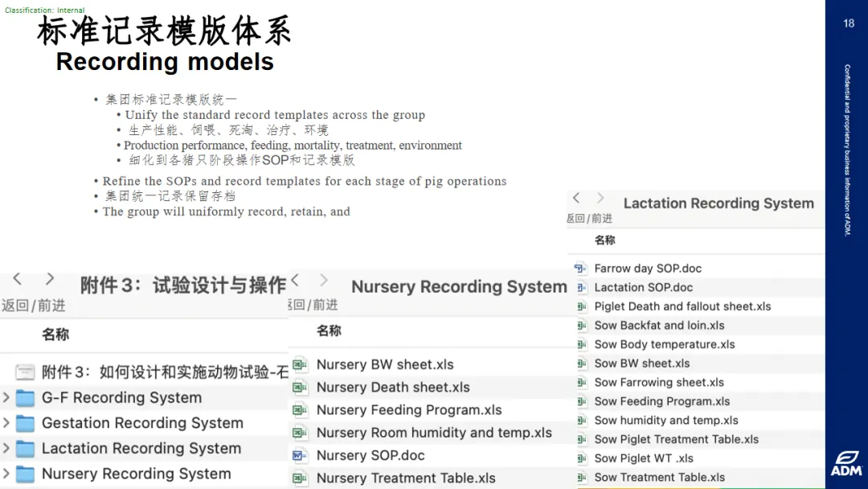Go back in the Lactation Recording System window

(576, 198)
